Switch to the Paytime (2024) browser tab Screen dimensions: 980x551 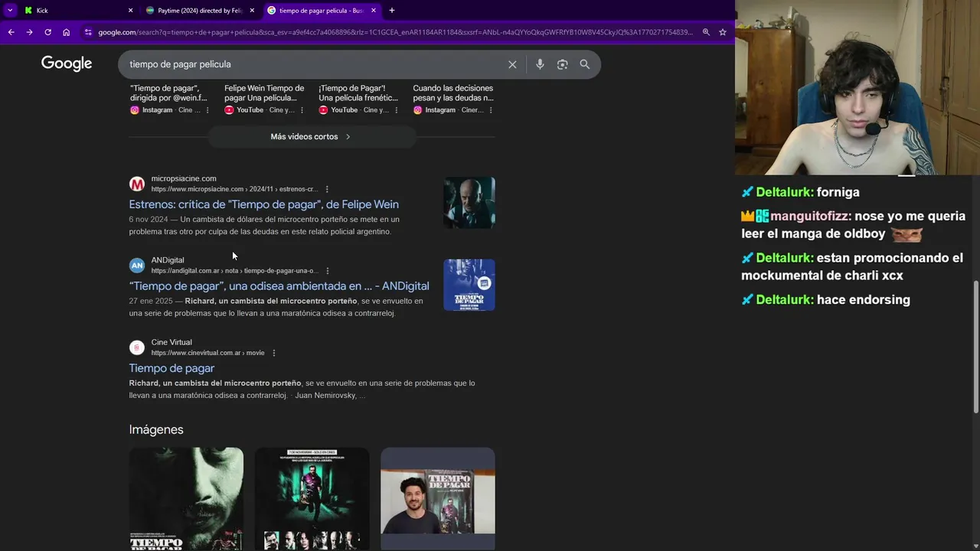point(199,10)
